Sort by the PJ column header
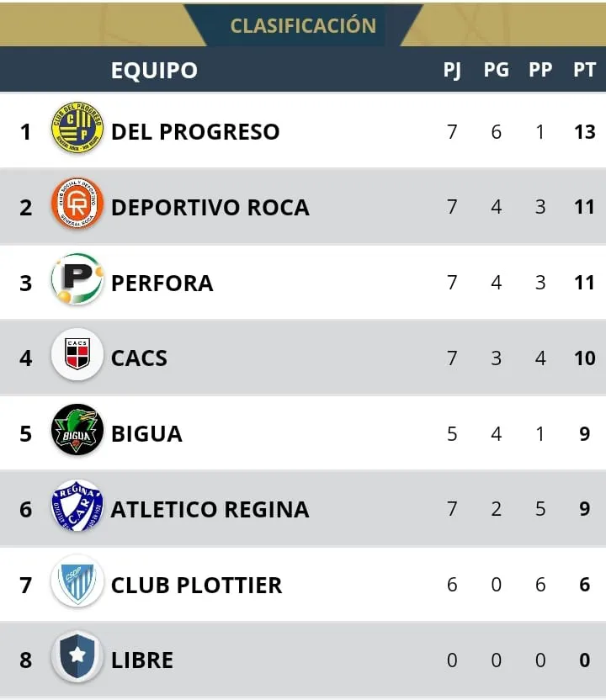 pos(452,70)
